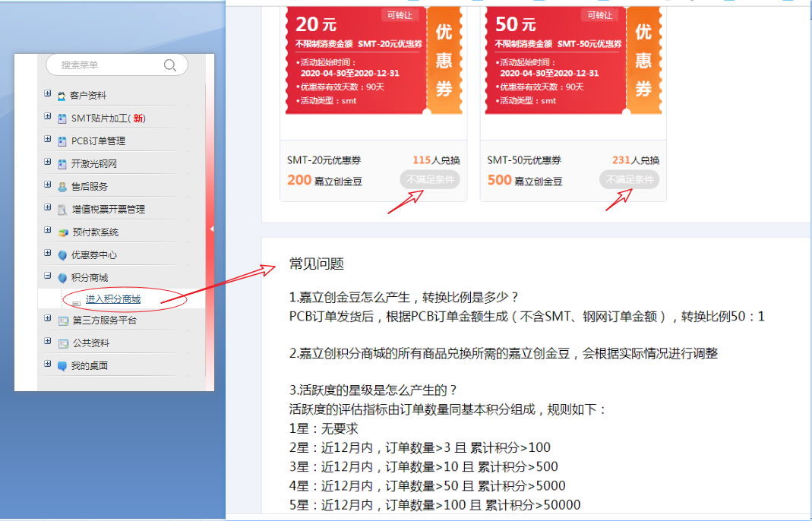
Task: Click the 我的桌面 chat bubble icon
Action: [62, 366]
